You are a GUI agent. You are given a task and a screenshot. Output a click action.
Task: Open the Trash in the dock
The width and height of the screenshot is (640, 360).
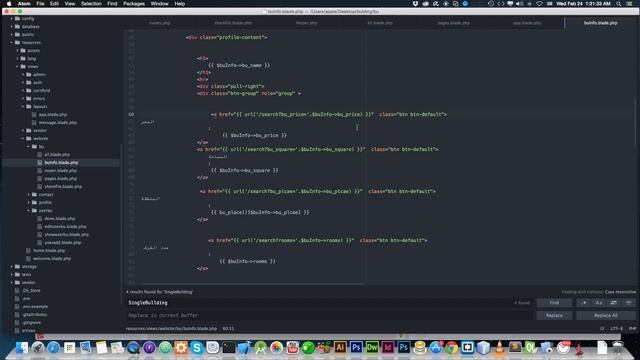[618, 347]
